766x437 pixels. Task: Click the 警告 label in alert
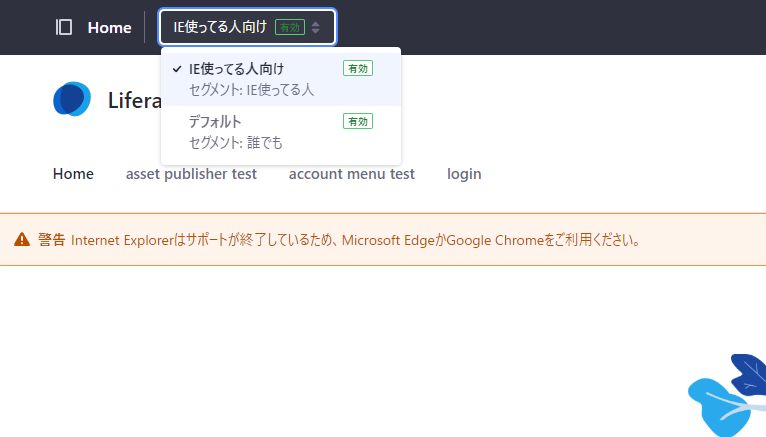(51, 240)
